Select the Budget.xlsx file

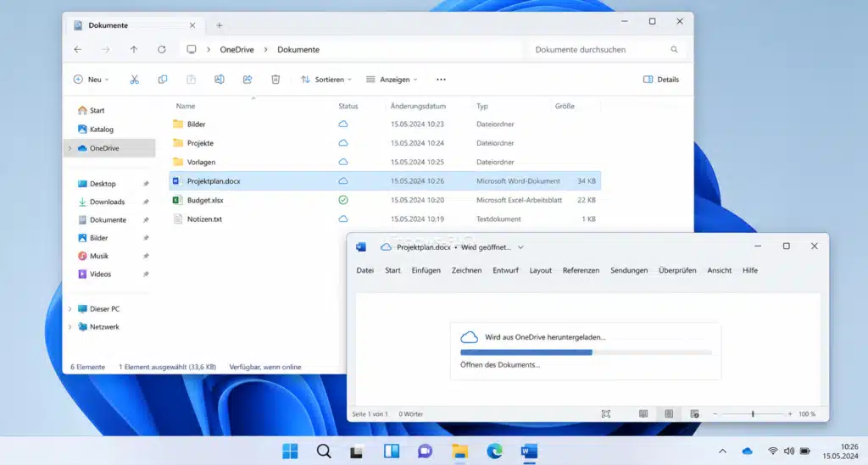(x=205, y=200)
